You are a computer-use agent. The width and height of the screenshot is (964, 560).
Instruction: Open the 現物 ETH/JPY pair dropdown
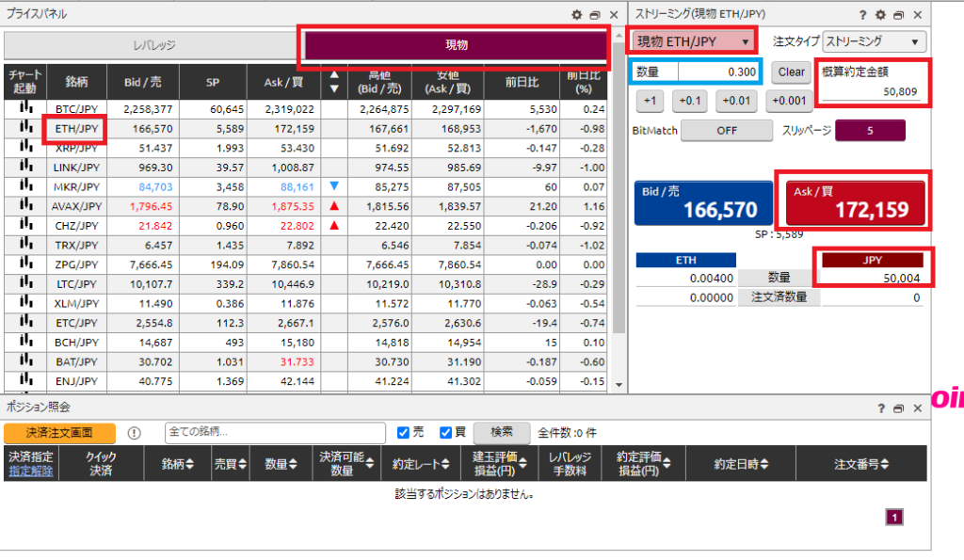(x=694, y=41)
